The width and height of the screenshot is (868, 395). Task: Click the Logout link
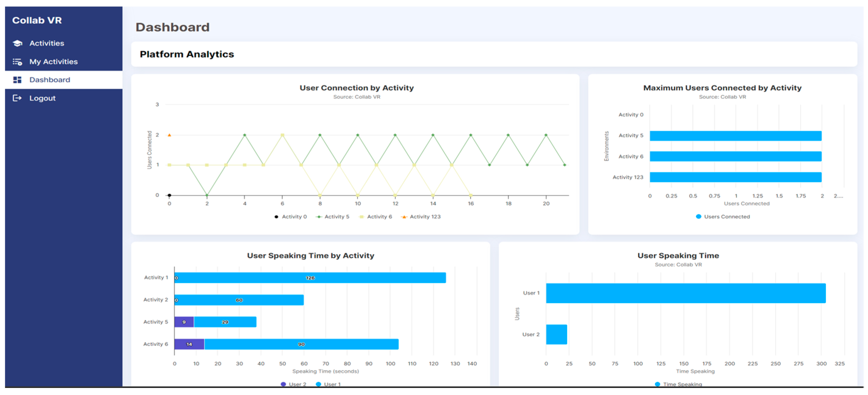pyautogui.click(x=42, y=98)
